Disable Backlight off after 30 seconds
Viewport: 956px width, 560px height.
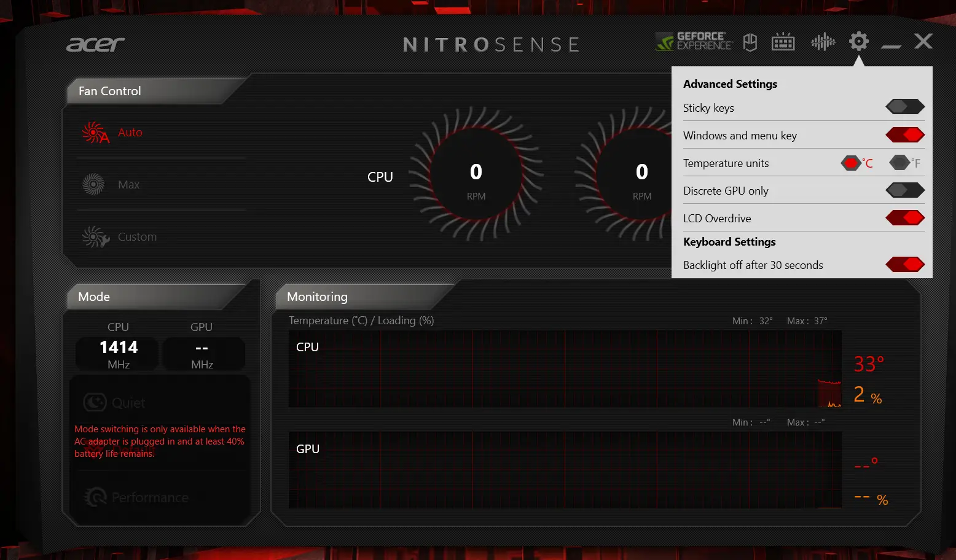coord(904,265)
